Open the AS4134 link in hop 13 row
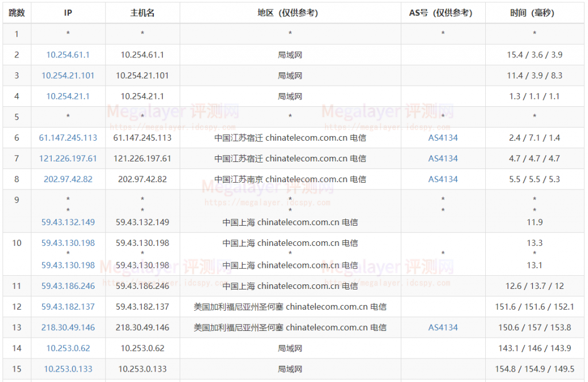Viewport: 588px width, 382px height. 443,327
